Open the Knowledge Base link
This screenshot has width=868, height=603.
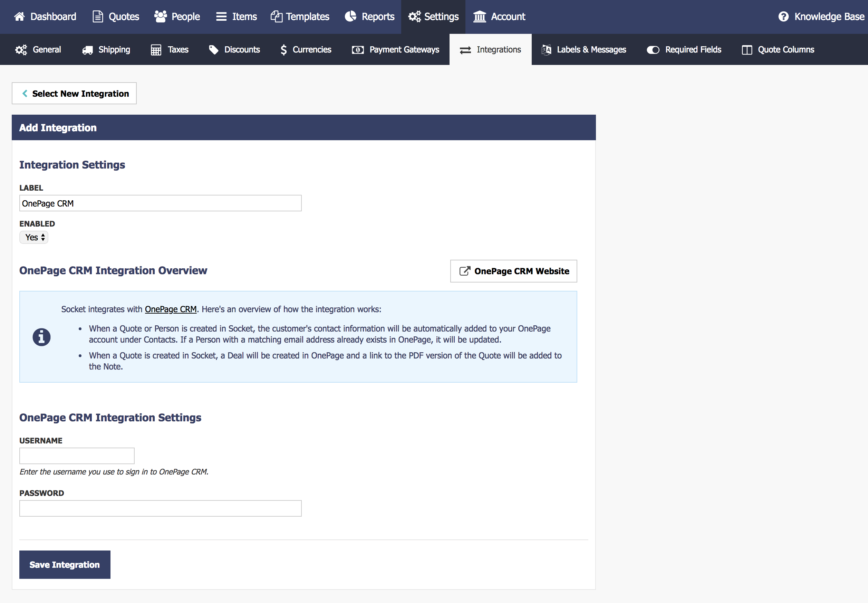[821, 17]
